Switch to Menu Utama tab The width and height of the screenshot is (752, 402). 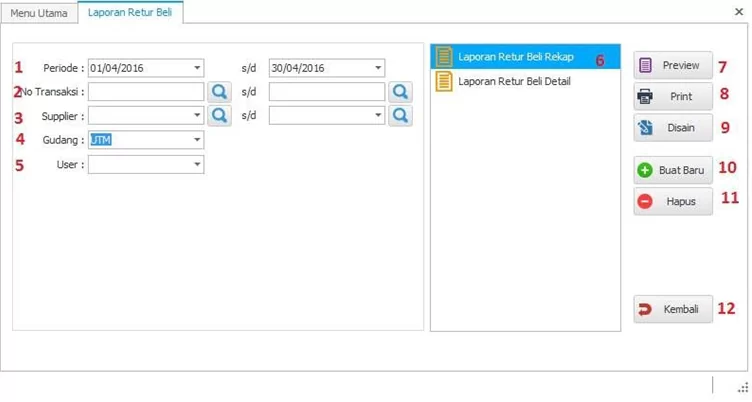39,12
